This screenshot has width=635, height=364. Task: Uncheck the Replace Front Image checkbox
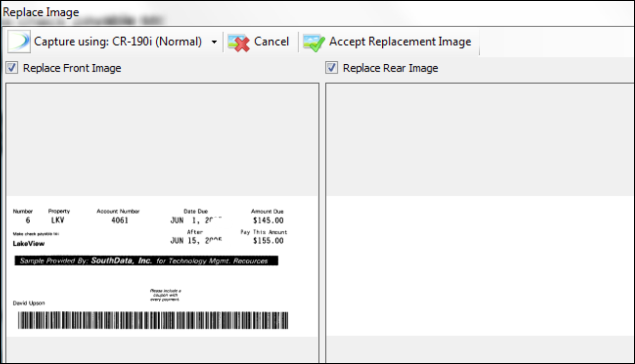coord(12,68)
